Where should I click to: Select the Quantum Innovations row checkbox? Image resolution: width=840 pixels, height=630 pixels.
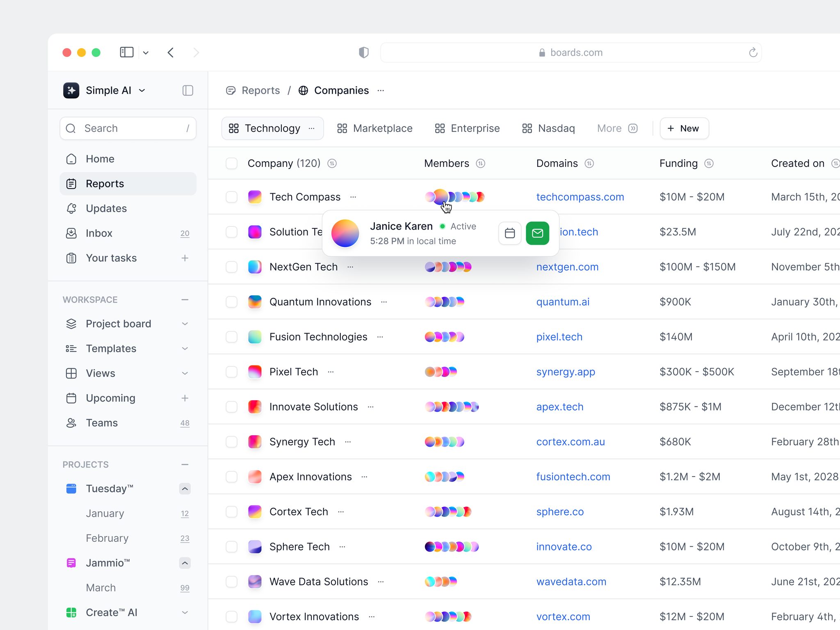point(232,302)
